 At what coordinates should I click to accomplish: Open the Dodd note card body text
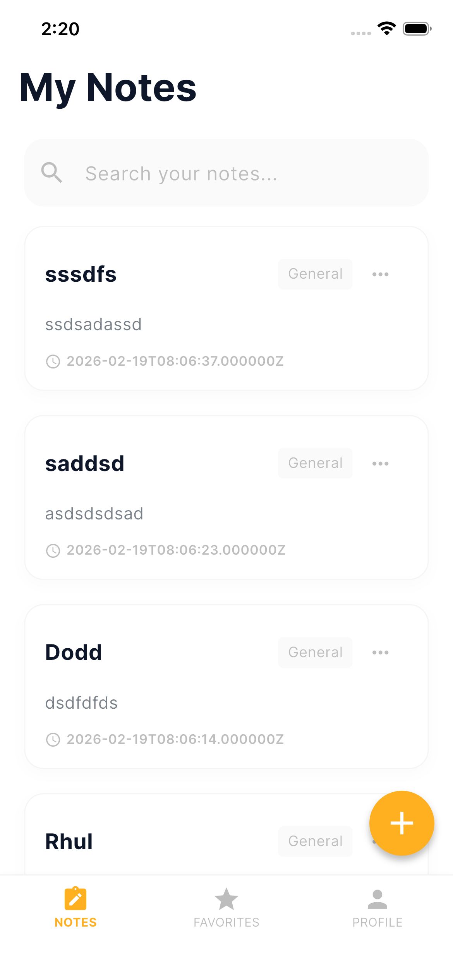(x=81, y=703)
